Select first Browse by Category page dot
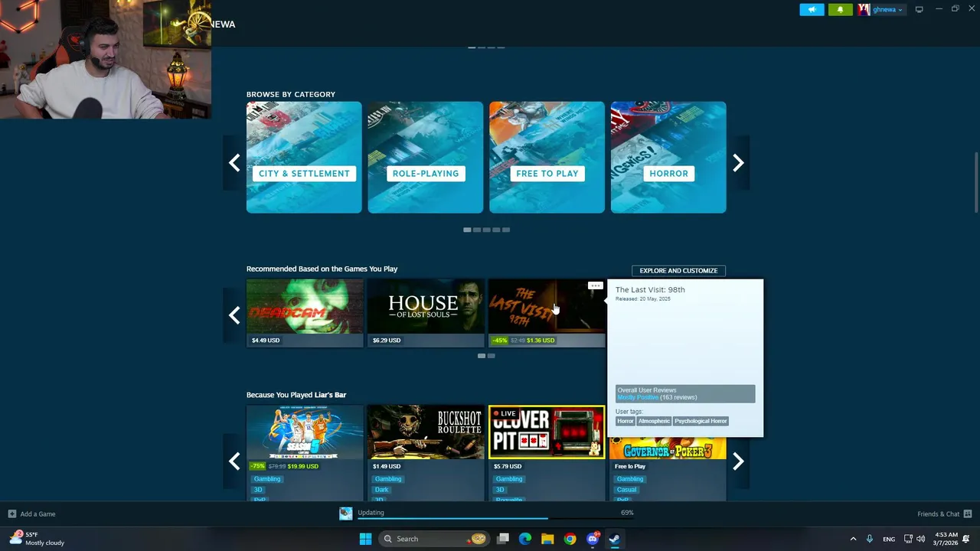This screenshot has height=551, width=980. (x=467, y=230)
